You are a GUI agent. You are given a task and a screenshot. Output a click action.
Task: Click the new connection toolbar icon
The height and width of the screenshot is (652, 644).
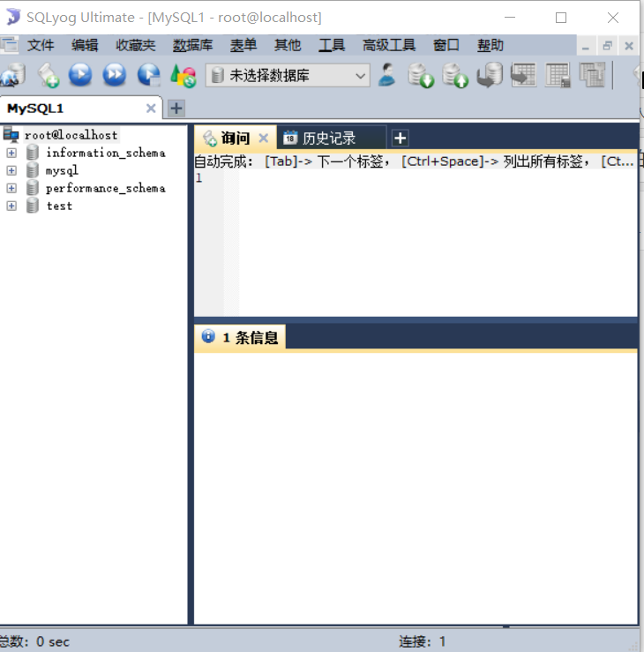pyautogui.click(x=12, y=75)
